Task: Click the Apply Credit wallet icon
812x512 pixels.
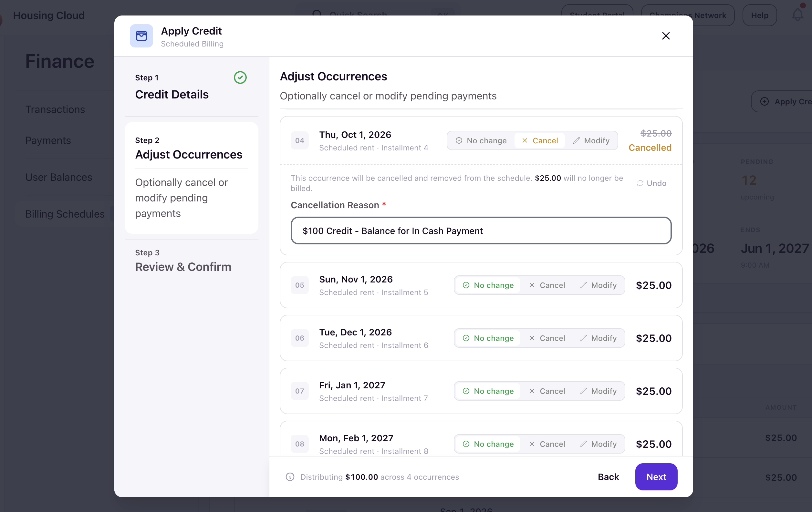Action: tap(141, 36)
